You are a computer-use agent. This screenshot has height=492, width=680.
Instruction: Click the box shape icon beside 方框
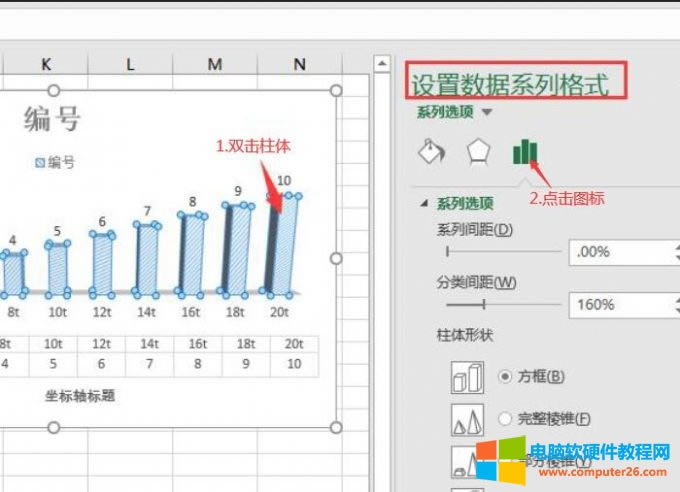click(467, 377)
